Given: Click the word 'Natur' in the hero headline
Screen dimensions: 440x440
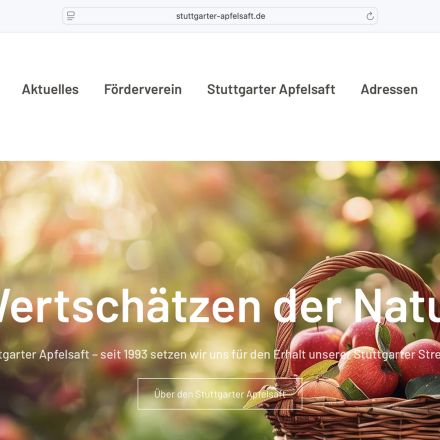Looking at the screenshot, I should pos(397,306).
